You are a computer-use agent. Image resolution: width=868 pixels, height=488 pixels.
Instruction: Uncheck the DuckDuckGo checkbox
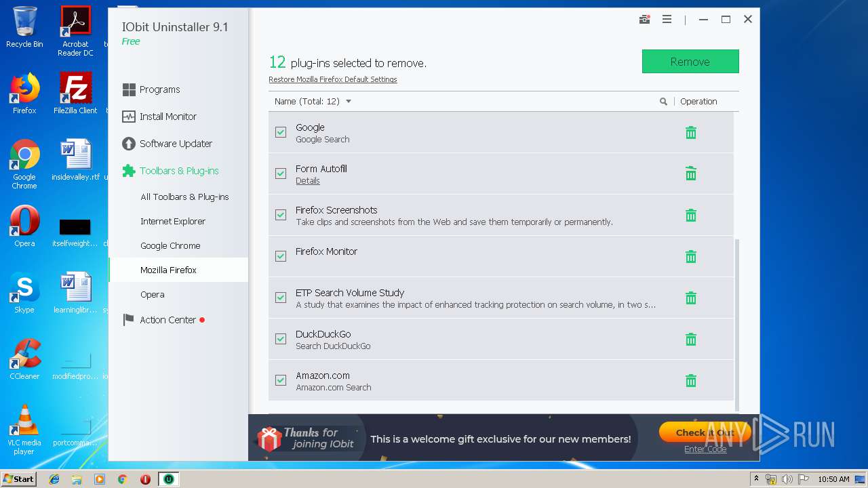(x=281, y=339)
